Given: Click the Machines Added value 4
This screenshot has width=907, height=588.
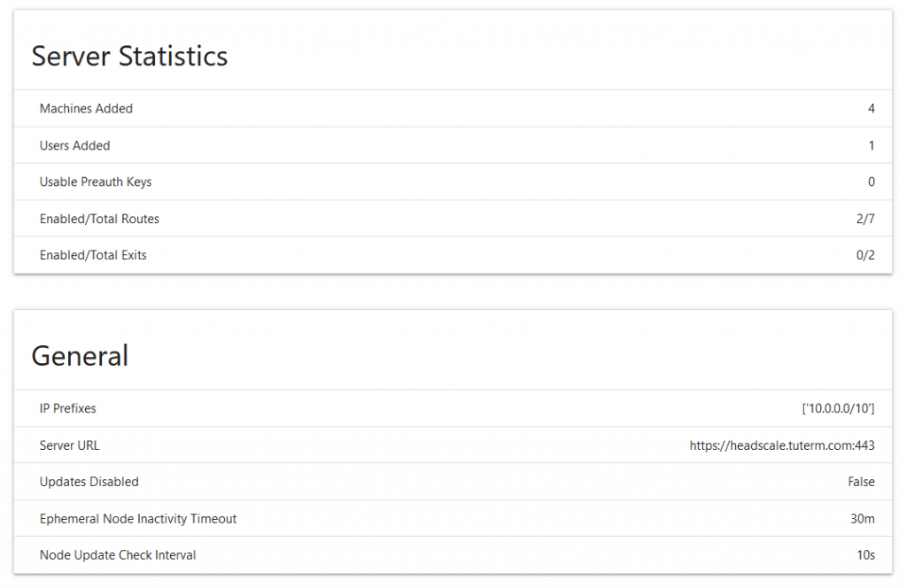Looking at the screenshot, I should pyautogui.click(x=871, y=109).
